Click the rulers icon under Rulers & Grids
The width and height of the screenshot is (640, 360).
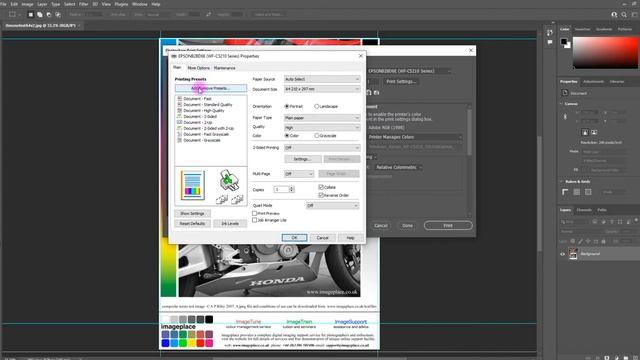pyautogui.click(x=565, y=192)
